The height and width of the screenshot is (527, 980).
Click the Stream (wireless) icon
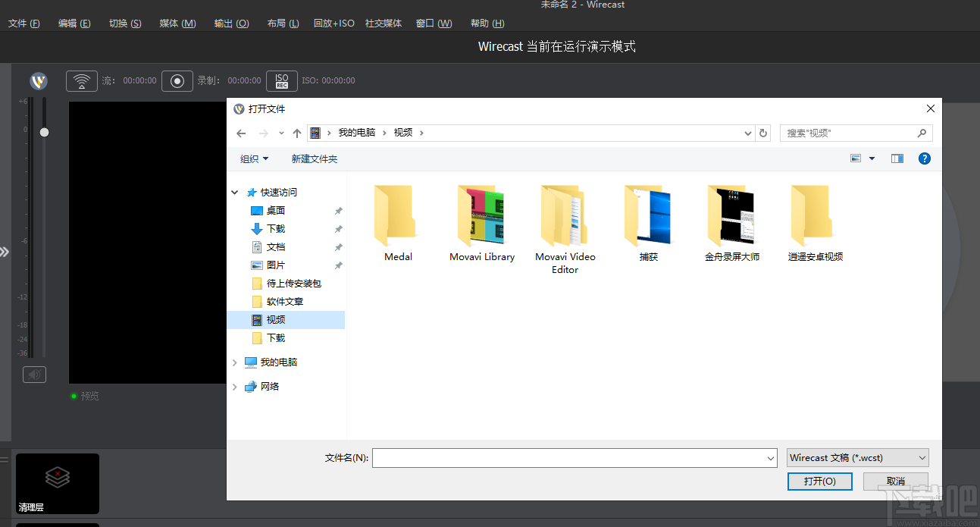(x=82, y=80)
